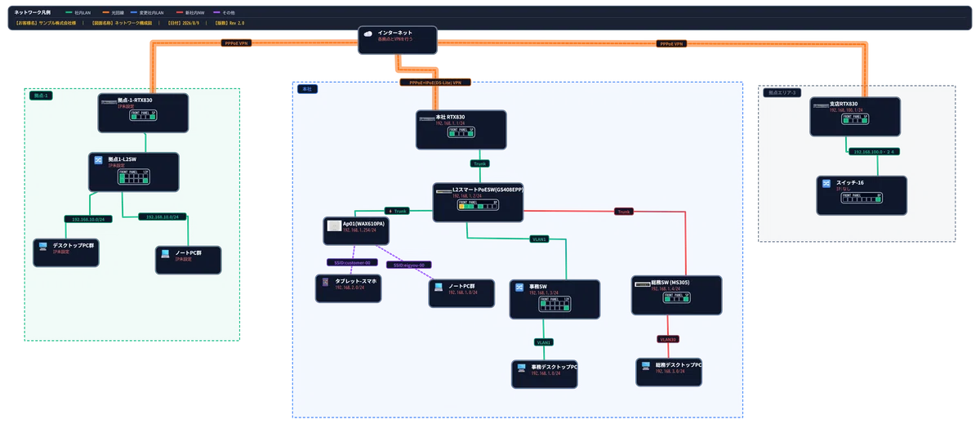980x442 pixels.
Task: Click the VLAN30 label below 総務SW
Action: [x=669, y=339]
